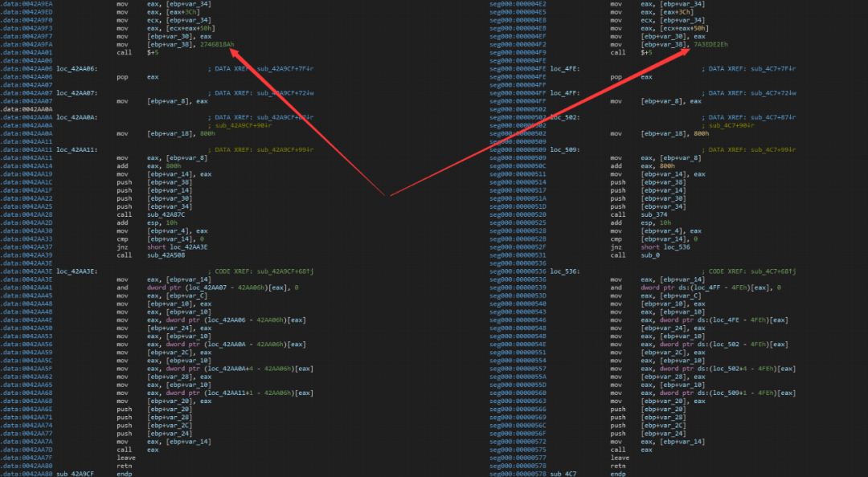Jump to sub_0 call target
This screenshot has width=868, height=477.
pos(651,255)
